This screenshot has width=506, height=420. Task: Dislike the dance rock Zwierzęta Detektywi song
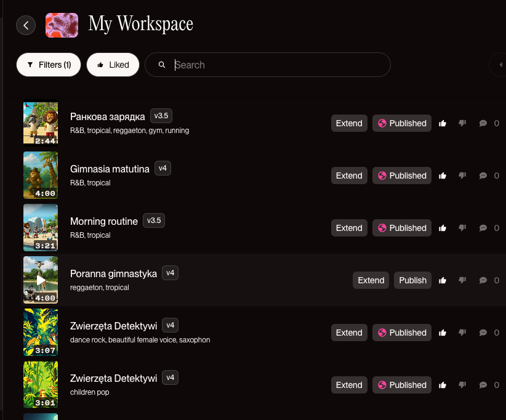coord(462,333)
